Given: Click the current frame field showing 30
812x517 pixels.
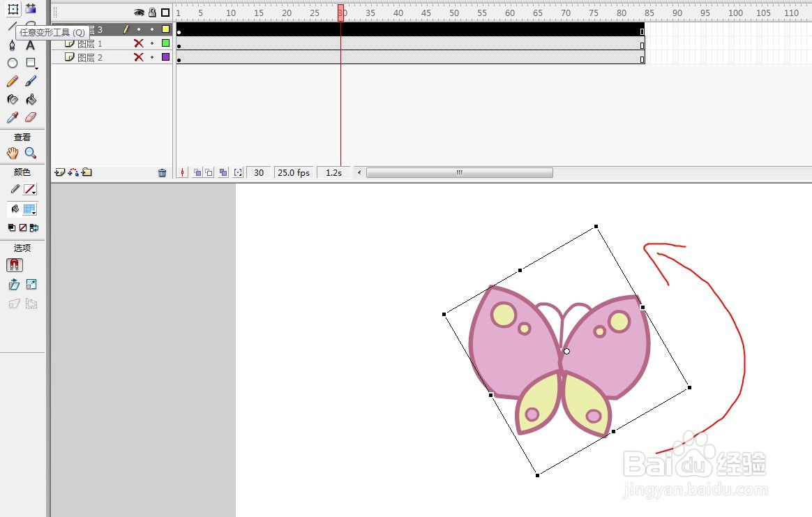Looking at the screenshot, I should point(259,172).
